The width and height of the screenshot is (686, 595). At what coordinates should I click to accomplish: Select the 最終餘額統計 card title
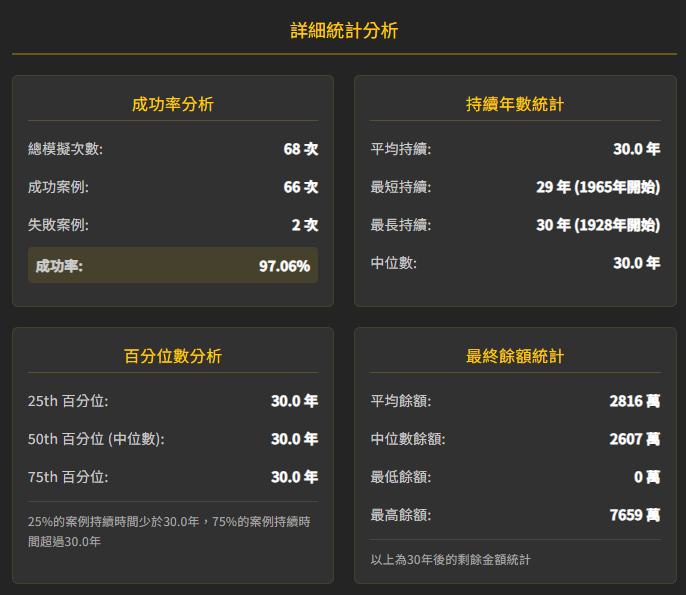pos(515,356)
